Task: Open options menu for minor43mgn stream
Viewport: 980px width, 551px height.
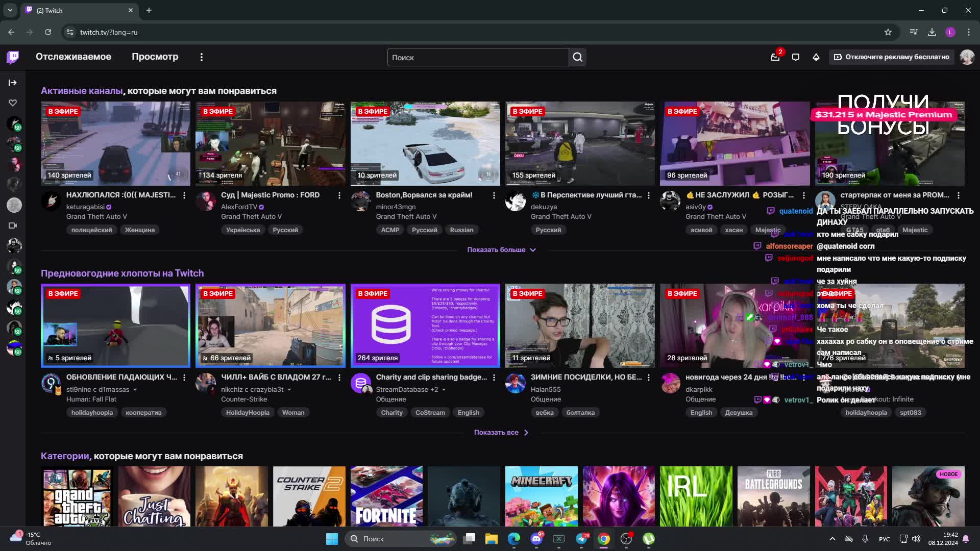Action: coord(494,195)
